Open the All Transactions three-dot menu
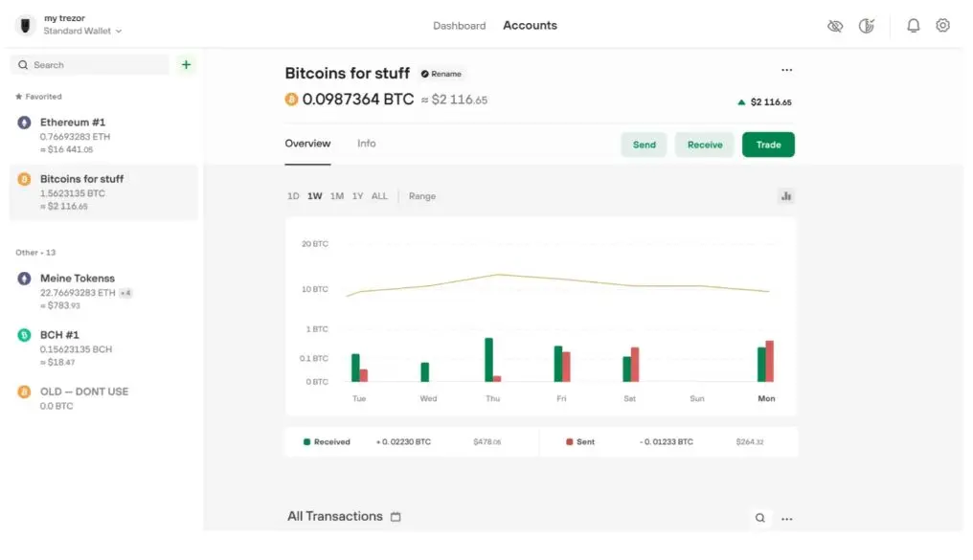The width and height of the screenshot is (973, 560). [x=786, y=518]
